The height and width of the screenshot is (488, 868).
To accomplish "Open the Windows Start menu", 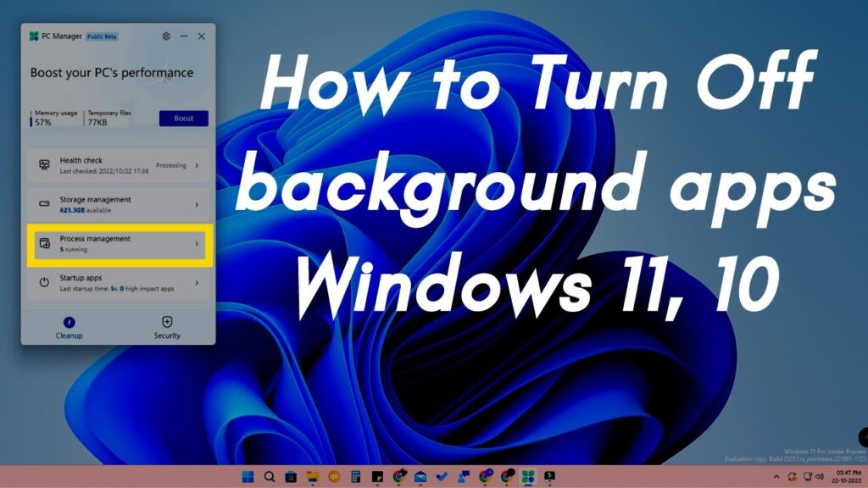I will tap(248, 476).
